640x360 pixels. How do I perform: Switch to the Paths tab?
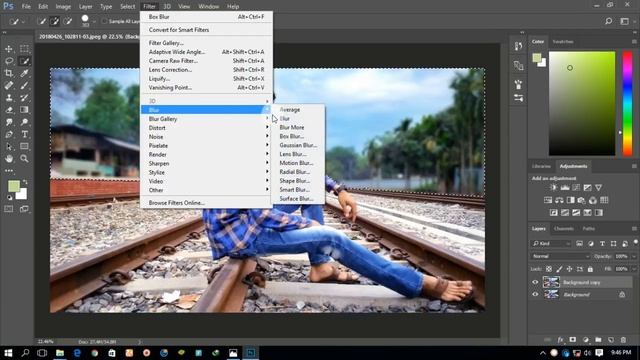coord(589,229)
